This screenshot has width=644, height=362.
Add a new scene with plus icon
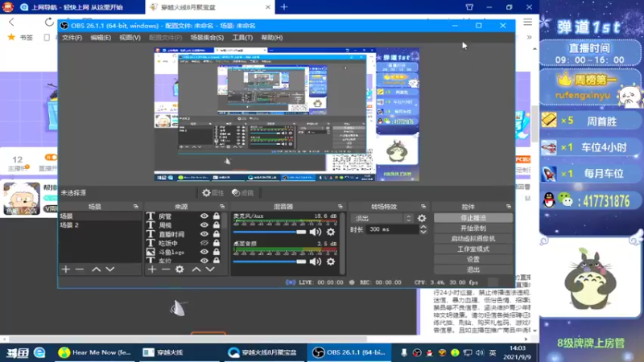tap(66, 269)
